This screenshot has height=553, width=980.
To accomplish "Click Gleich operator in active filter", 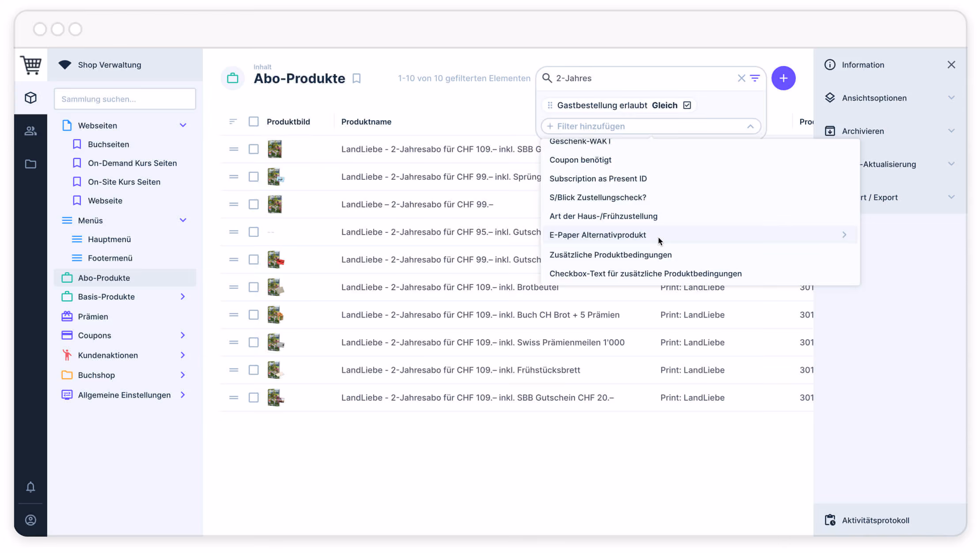I will pyautogui.click(x=664, y=105).
